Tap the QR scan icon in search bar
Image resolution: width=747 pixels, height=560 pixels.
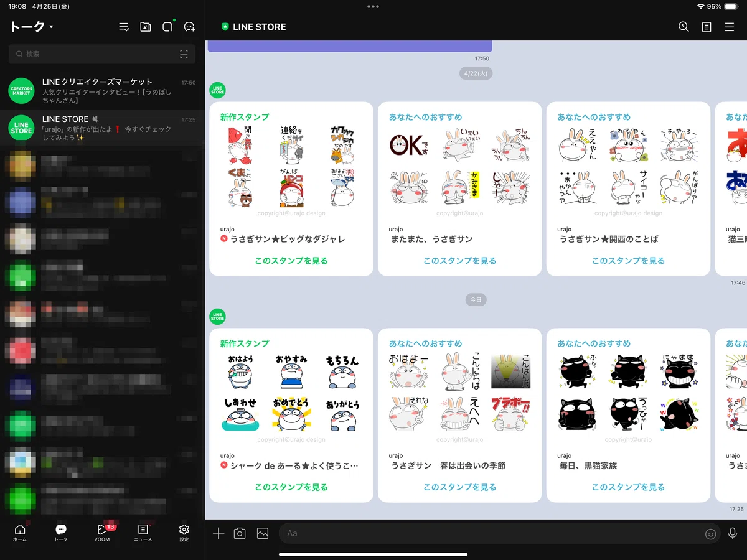184,54
